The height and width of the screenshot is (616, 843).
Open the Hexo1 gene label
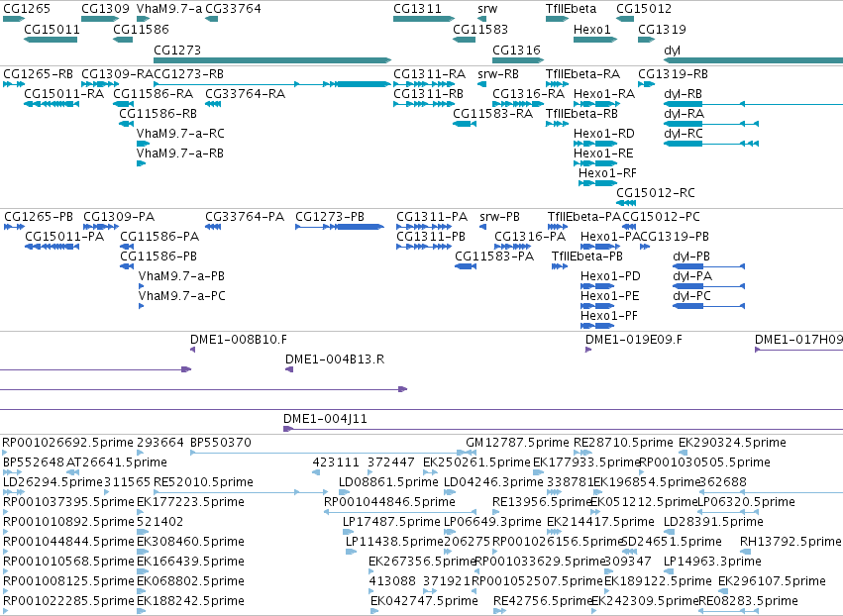pyautogui.click(x=592, y=29)
